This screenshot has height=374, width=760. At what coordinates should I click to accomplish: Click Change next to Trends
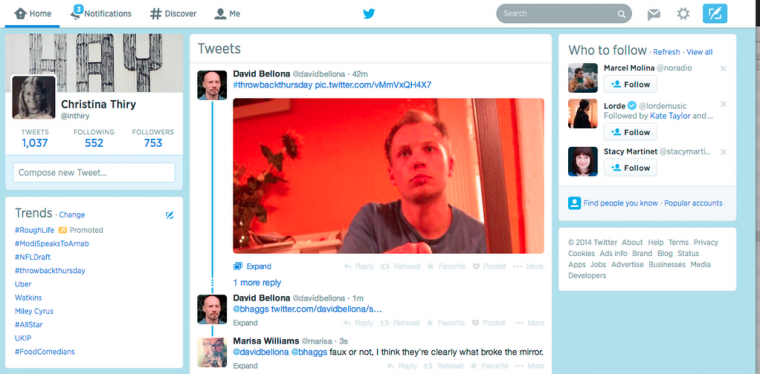(72, 215)
